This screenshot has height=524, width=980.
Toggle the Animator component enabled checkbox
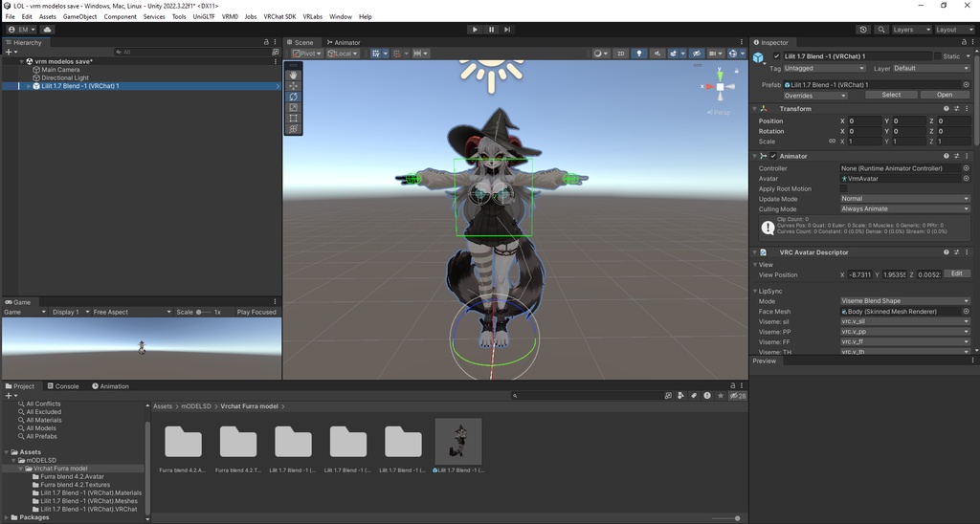click(773, 156)
